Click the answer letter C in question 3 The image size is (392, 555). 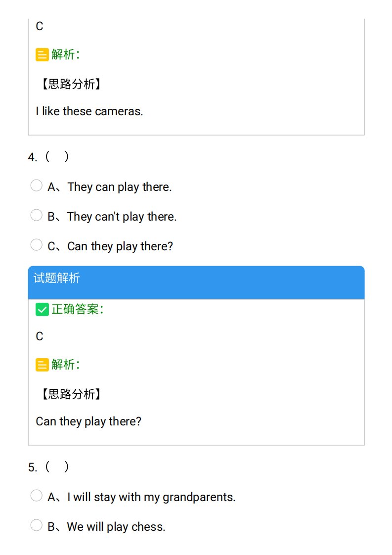click(x=40, y=26)
